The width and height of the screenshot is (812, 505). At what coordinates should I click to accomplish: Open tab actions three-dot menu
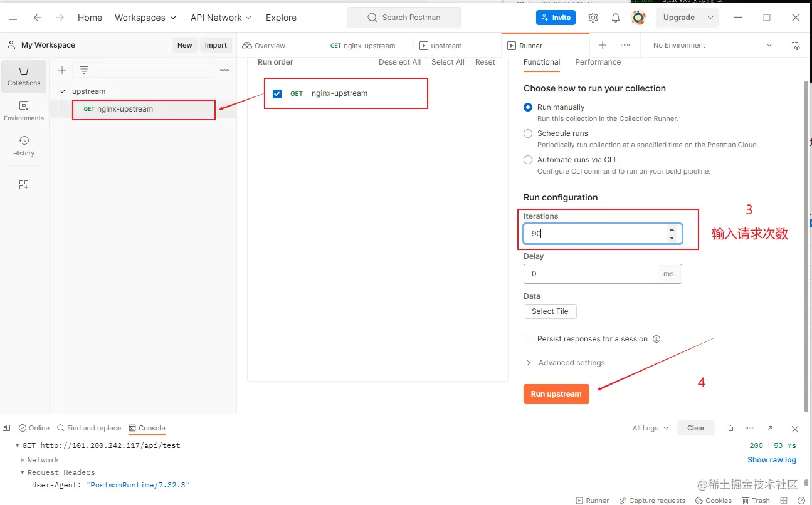(625, 45)
